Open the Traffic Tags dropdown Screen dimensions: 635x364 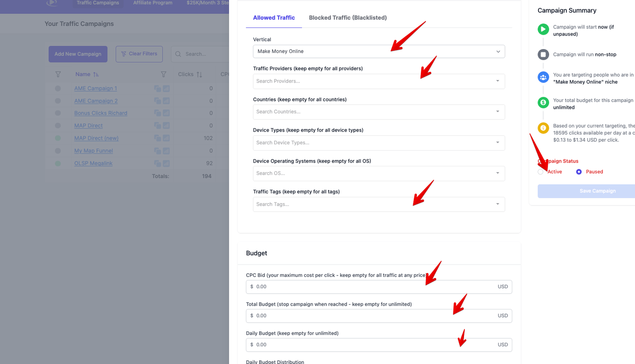pyautogui.click(x=378, y=204)
